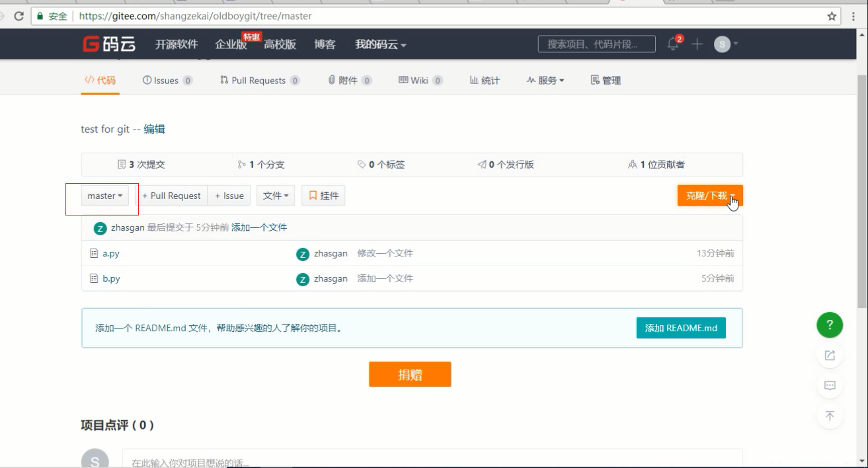The width and height of the screenshot is (868, 468).
Task: Click the Gitee 码云 logo
Action: 109,44
